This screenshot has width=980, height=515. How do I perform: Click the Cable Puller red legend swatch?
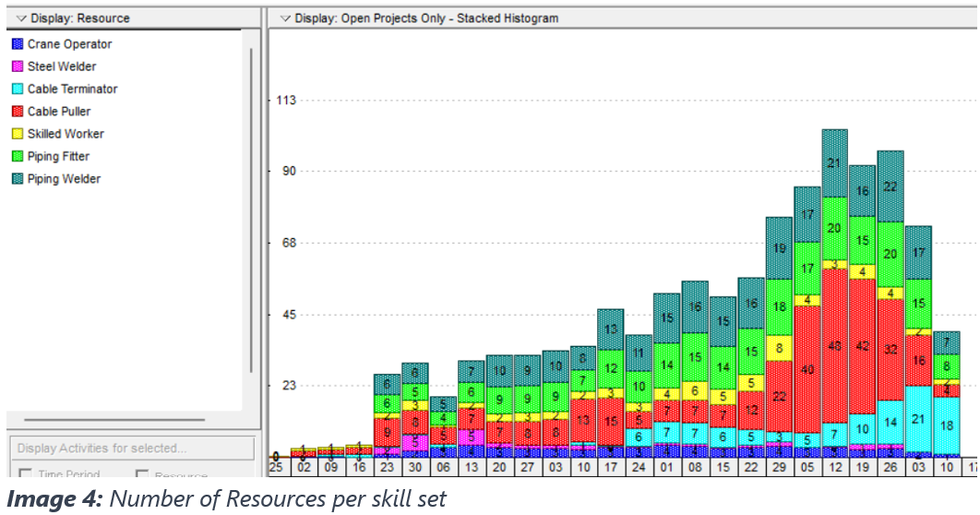(17, 112)
